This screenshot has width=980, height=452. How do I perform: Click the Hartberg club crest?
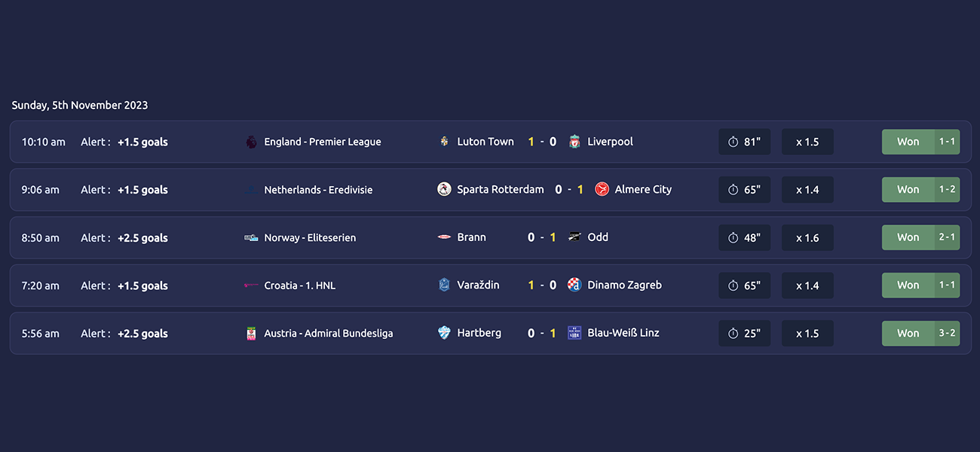pos(444,332)
